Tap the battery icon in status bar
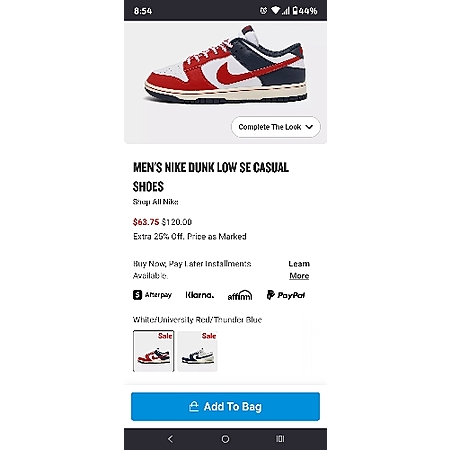 (x=295, y=11)
